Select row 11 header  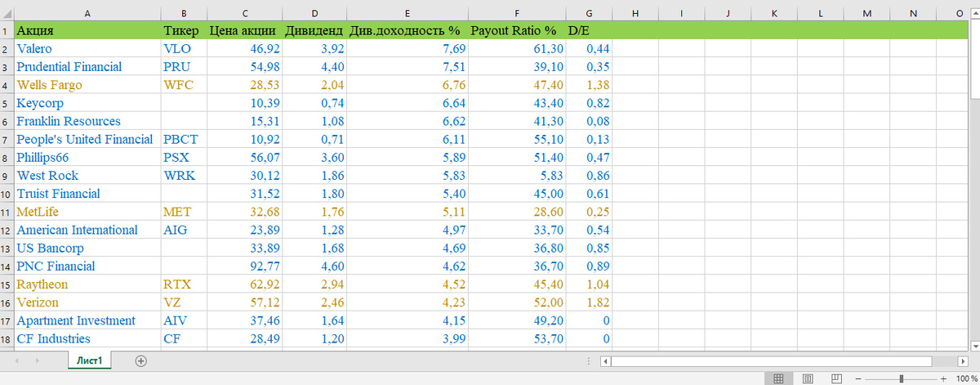tap(7, 212)
